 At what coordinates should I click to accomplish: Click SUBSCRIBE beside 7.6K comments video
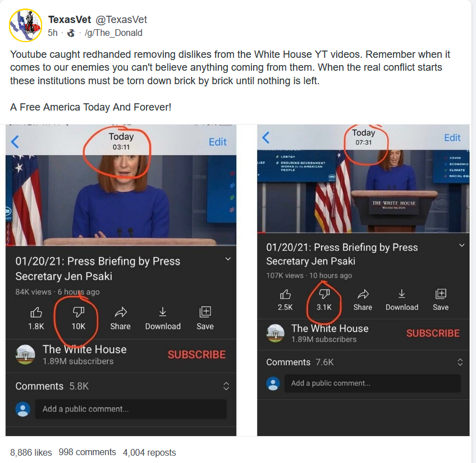(x=433, y=333)
